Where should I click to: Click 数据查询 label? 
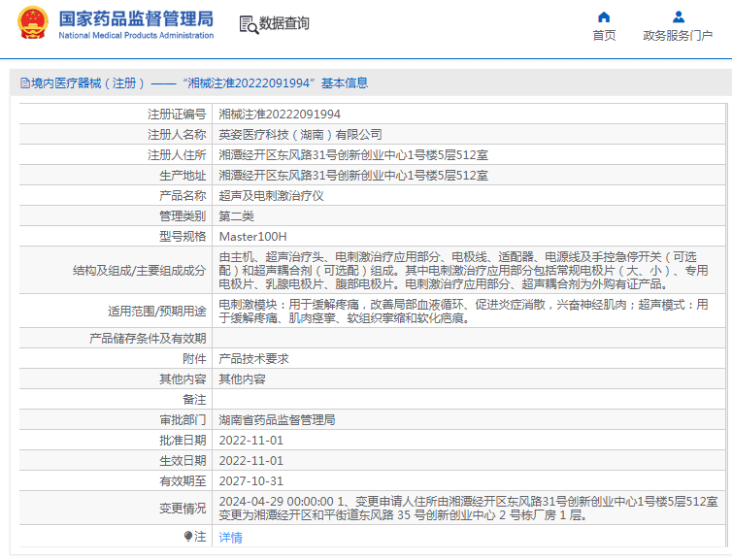283,23
